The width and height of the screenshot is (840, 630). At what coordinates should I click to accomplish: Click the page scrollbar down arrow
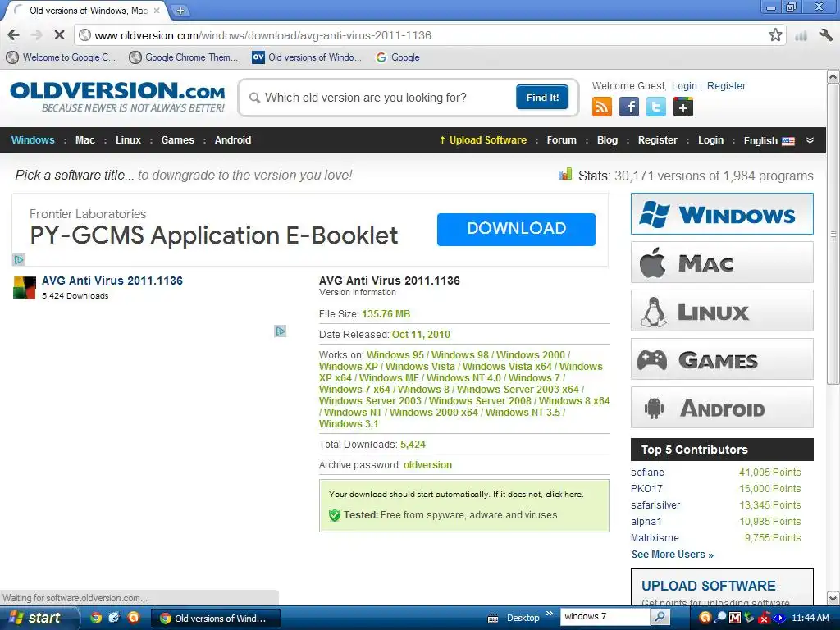(833, 598)
